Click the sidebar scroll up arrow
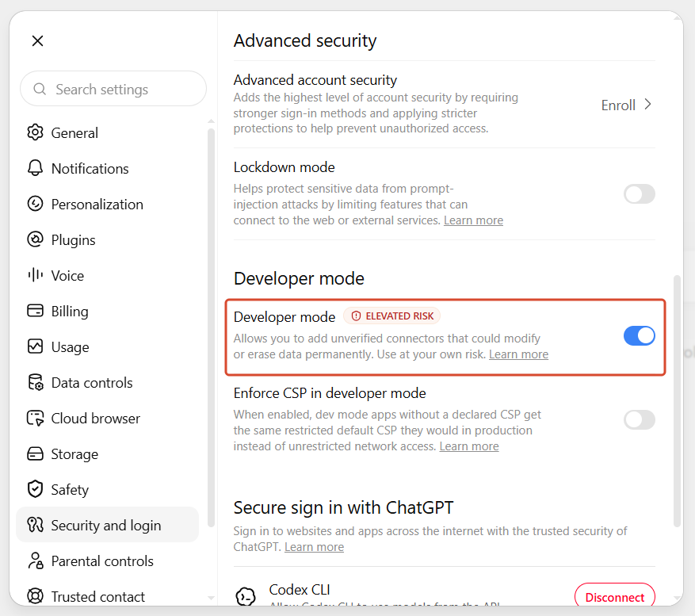 pyautogui.click(x=211, y=121)
